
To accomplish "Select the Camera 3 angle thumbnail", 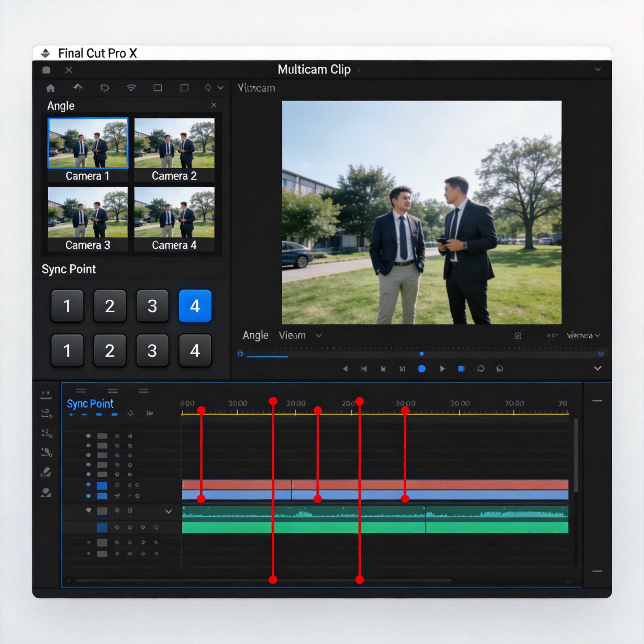I will click(88, 212).
